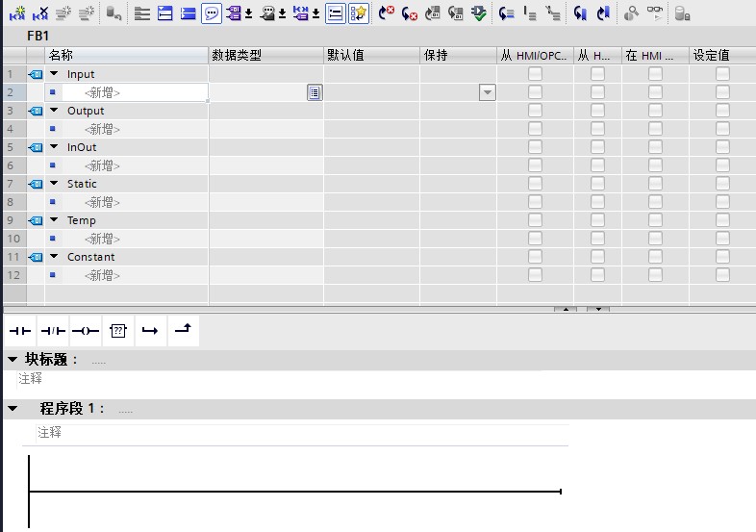Click the database with lock icon
756x532 pixels.
682,13
